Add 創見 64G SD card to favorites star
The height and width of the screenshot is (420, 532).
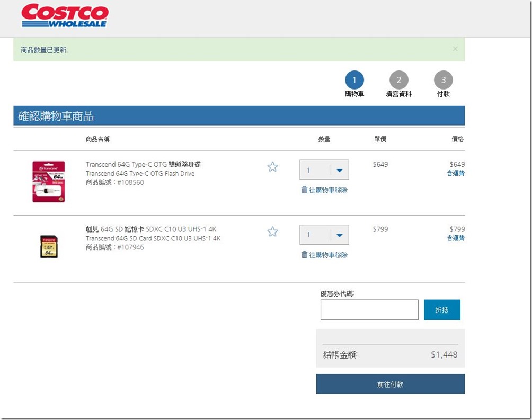coord(272,231)
